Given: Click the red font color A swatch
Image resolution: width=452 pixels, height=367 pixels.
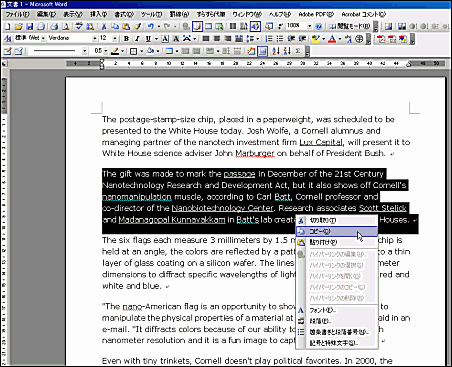Looking at the screenshot, I should [x=332, y=39].
